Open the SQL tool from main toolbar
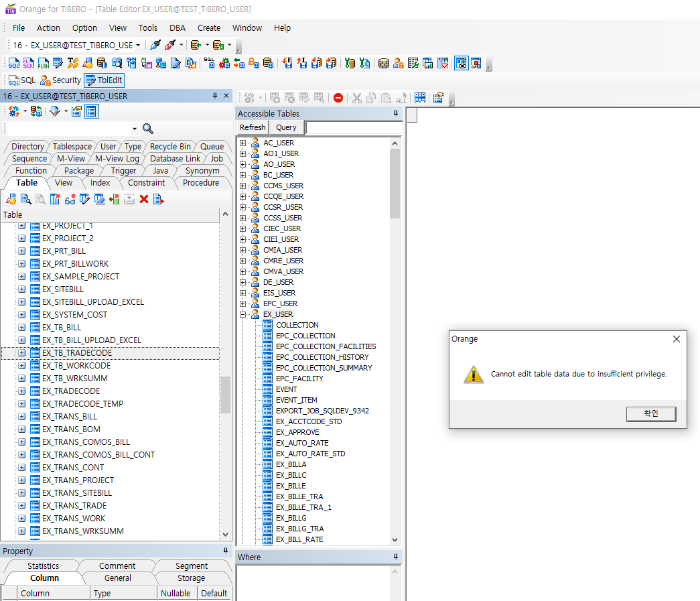Screen dimensions: 700x601 point(14,63)
